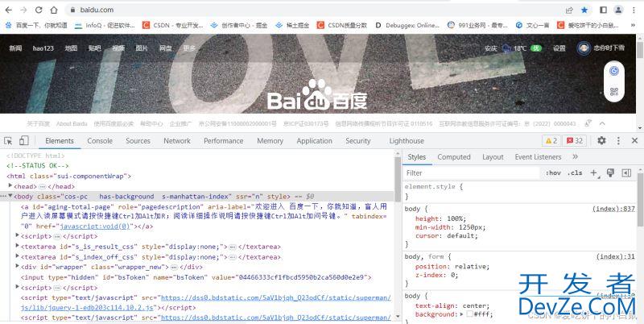Open the 创作者中心 掘金 bookmark
This screenshot has width=644, height=324.
click(238, 26)
